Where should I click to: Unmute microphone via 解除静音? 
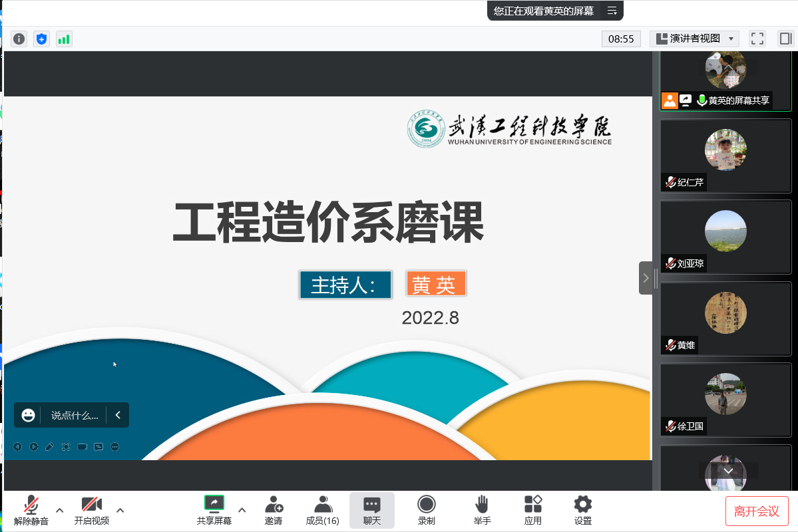(x=31, y=510)
